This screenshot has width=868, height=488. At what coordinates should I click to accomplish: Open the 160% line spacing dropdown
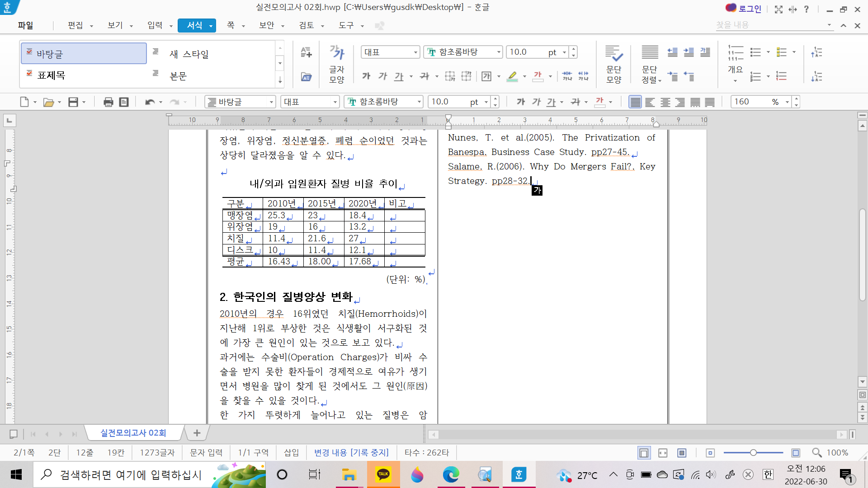(787, 102)
